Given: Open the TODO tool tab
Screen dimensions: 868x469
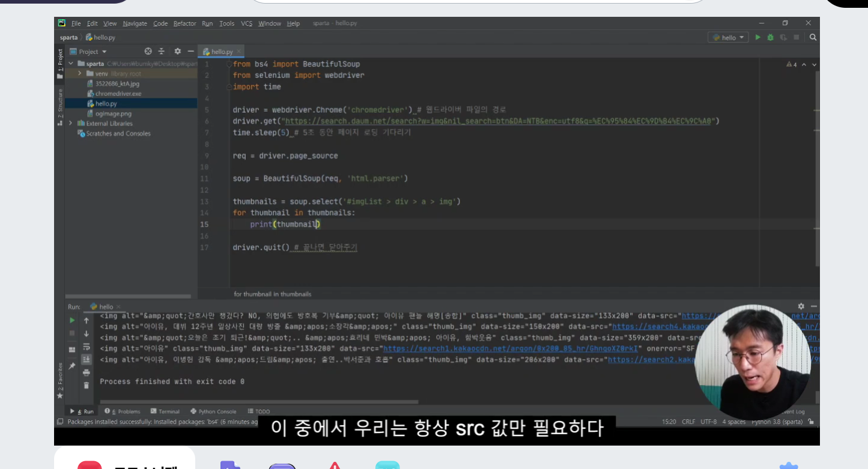Looking at the screenshot, I should pos(259,411).
